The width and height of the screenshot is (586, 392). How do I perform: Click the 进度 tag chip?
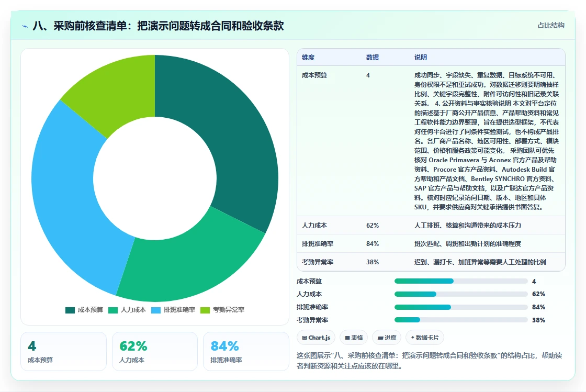[387, 338]
